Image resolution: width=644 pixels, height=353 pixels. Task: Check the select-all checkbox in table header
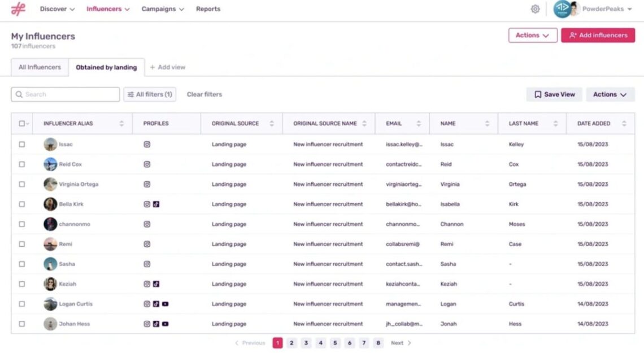pos(21,123)
